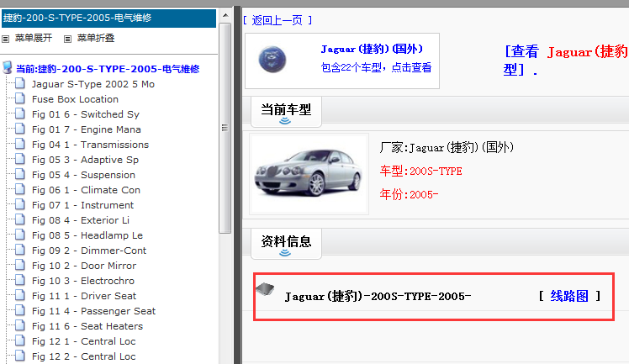629x364 pixels.
Task: Click page icon beside Fig 01 6 - Switched Sy
Action: click(19, 113)
